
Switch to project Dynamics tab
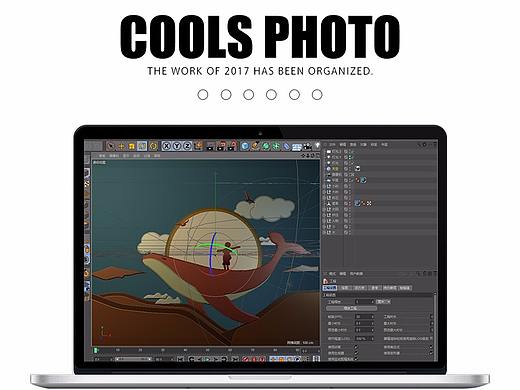(359, 288)
